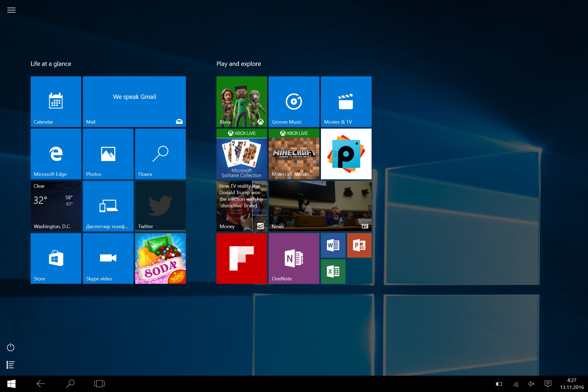Open the Photos tile
This screenshot has height=392, width=588.
(108, 154)
